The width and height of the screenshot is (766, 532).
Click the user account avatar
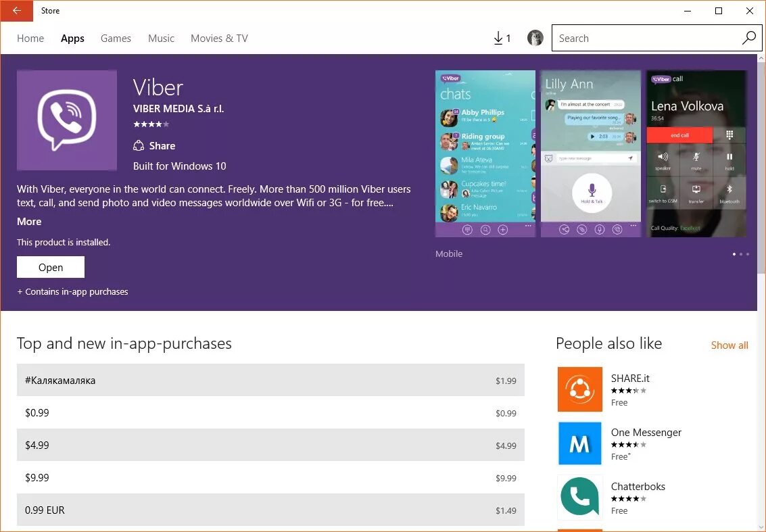tap(535, 38)
